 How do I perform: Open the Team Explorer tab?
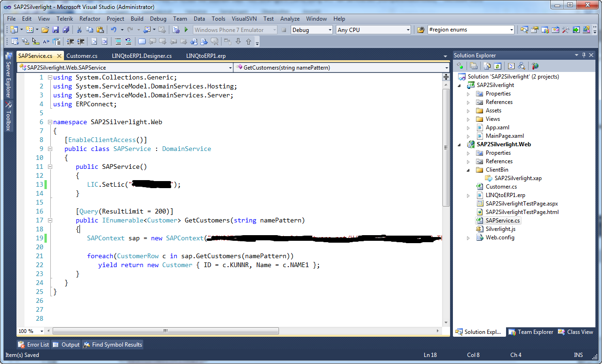click(x=531, y=332)
